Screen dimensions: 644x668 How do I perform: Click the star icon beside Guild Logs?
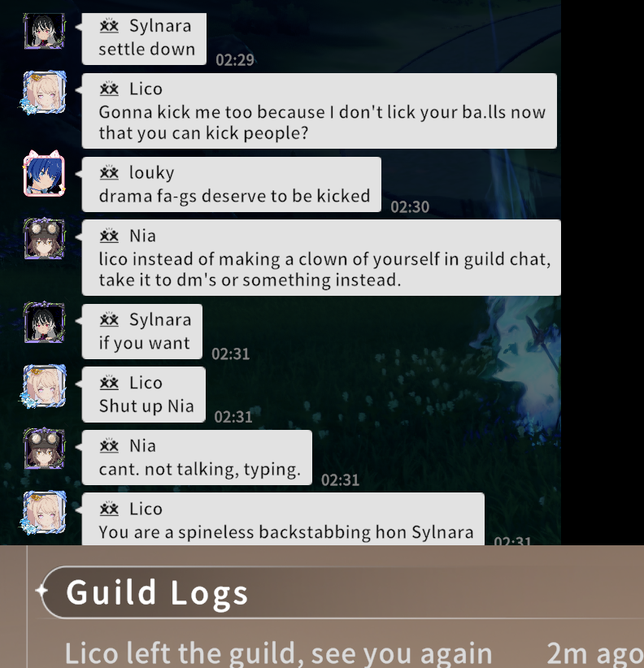coord(41,591)
